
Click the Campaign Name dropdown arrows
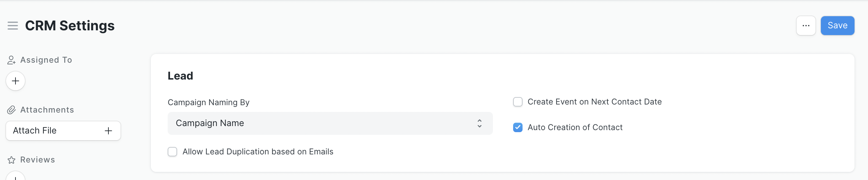click(479, 123)
